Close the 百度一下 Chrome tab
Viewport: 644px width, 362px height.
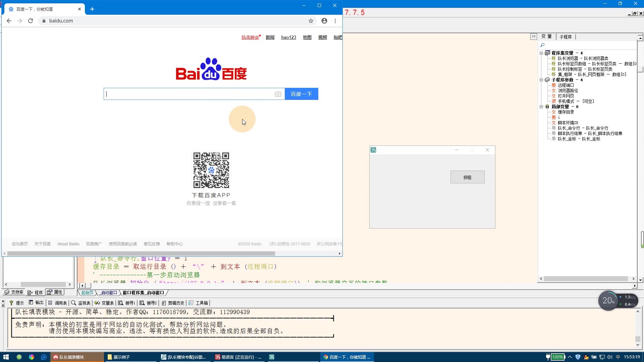(x=79, y=9)
